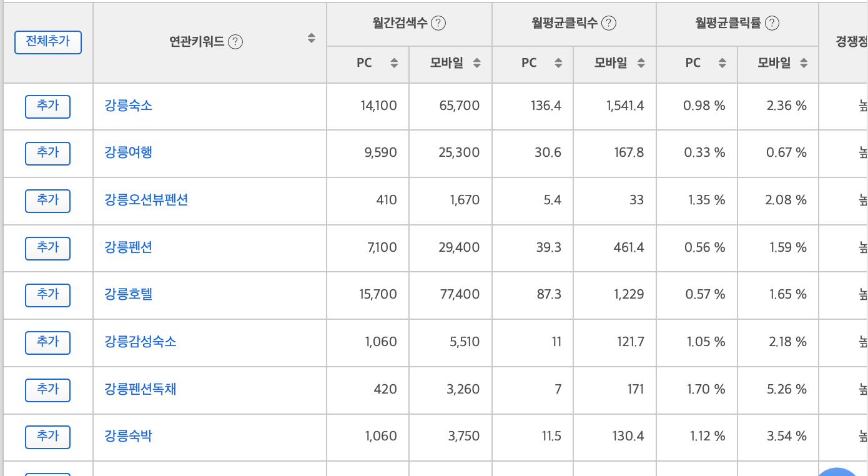This screenshot has width=868, height=476.
Task: Click help icon beside 월평균클릭수
Action: pos(609,23)
